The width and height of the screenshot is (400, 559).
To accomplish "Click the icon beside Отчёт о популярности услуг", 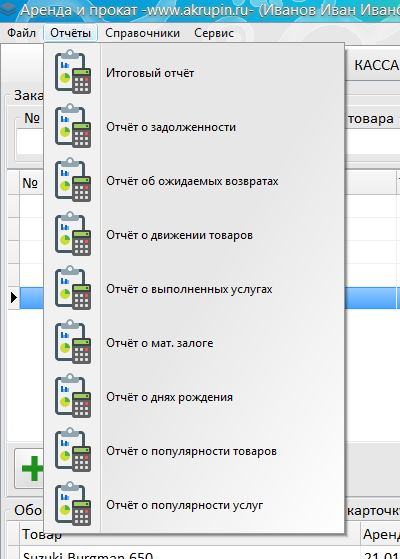I will [x=73, y=504].
